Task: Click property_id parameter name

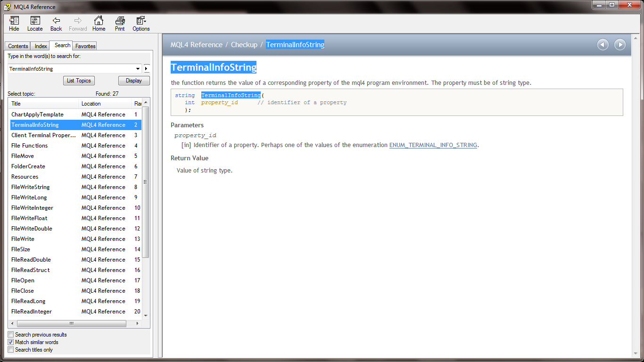Action: pos(195,135)
